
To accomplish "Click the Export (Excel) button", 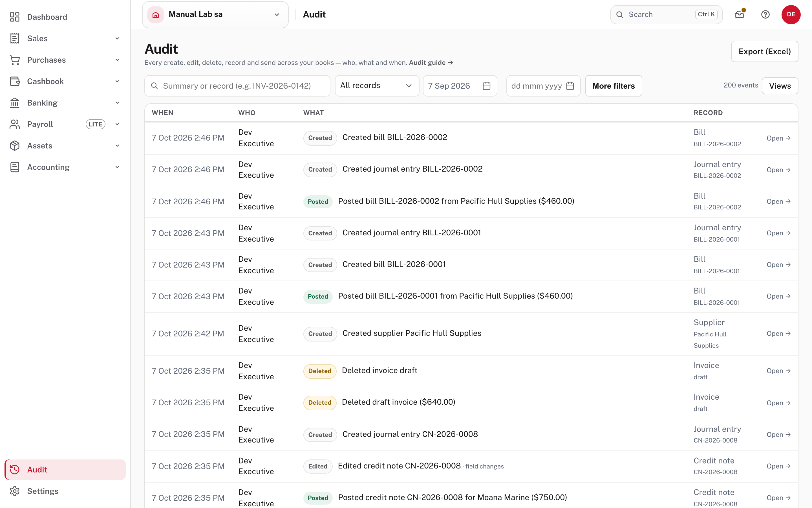I will pyautogui.click(x=765, y=51).
